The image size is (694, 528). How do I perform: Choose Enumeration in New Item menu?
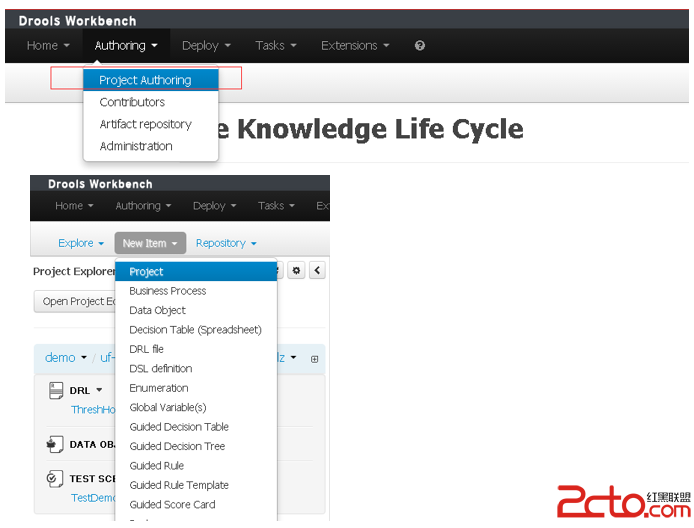tap(196, 388)
